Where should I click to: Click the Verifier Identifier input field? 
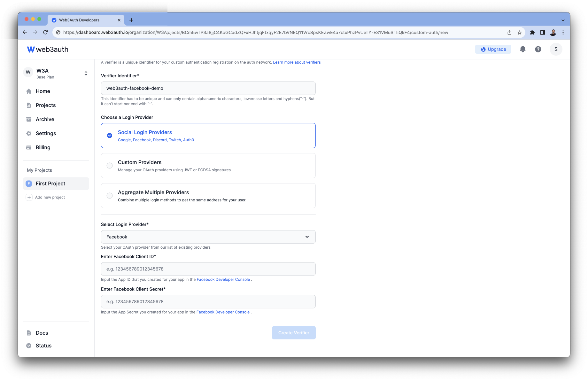coord(208,88)
